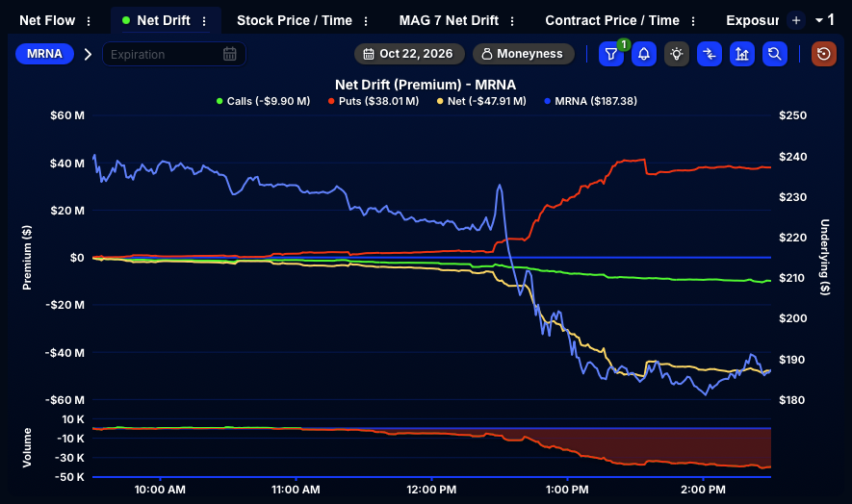Click the -50 K volume axis label
The width and height of the screenshot is (852, 504).
point(70,477)
